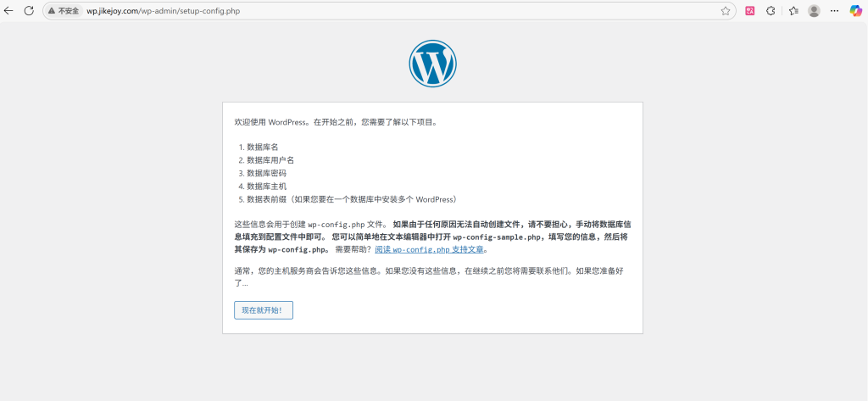Click the 数据库名 list item
This screenshot has height=401, width=868.
263,147
